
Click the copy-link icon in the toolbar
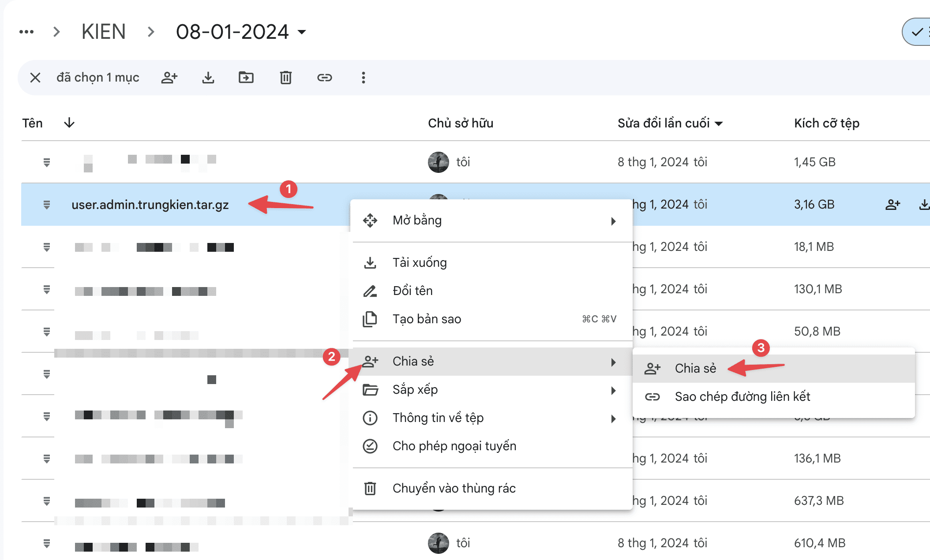[325, 78]
